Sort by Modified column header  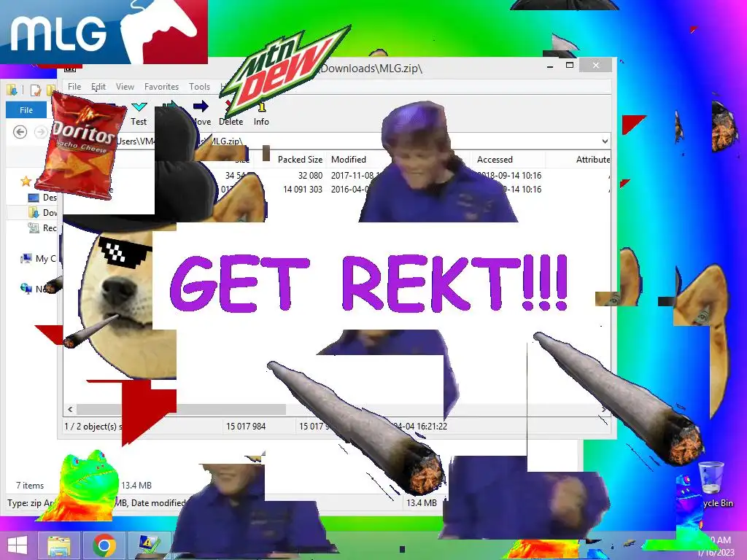(349, 160)
